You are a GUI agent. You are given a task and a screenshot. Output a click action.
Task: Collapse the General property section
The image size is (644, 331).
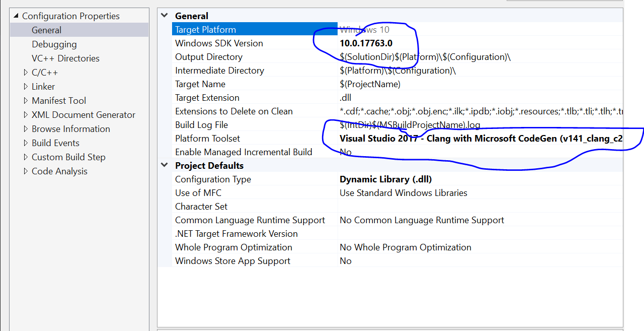pos(165,16)
